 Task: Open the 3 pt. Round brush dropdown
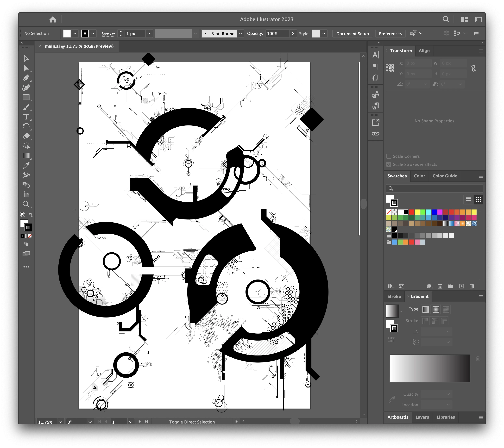point(241,34)
